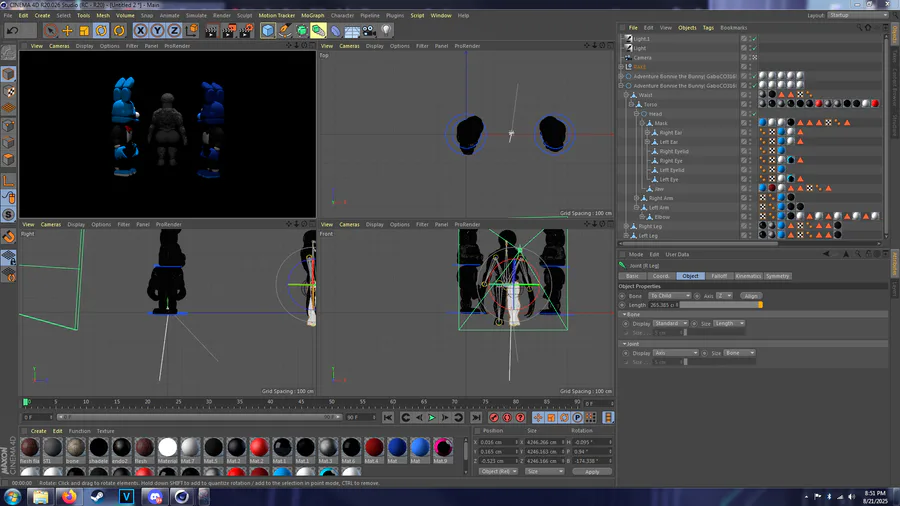Click the Record Active Objects button

(494, 418)
